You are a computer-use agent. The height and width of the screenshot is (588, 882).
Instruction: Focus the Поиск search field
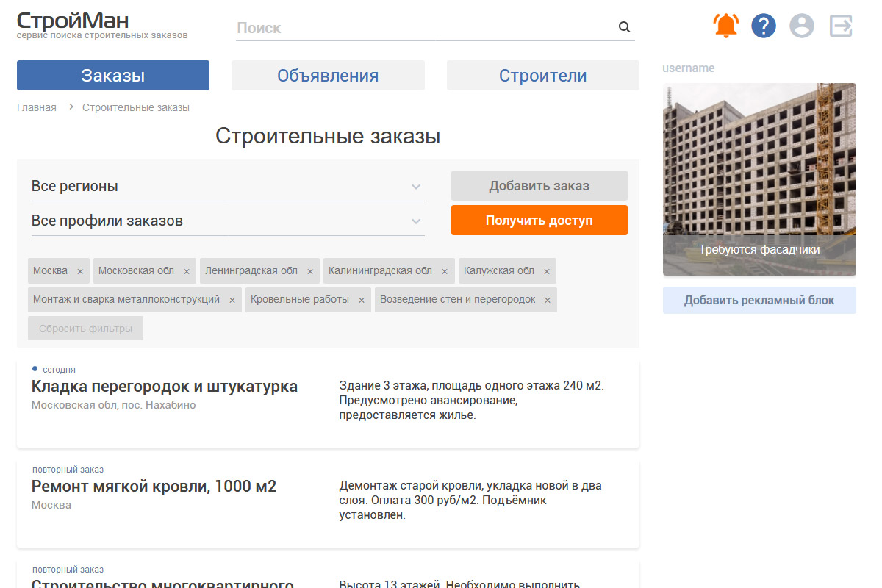[x=425, y=28]
